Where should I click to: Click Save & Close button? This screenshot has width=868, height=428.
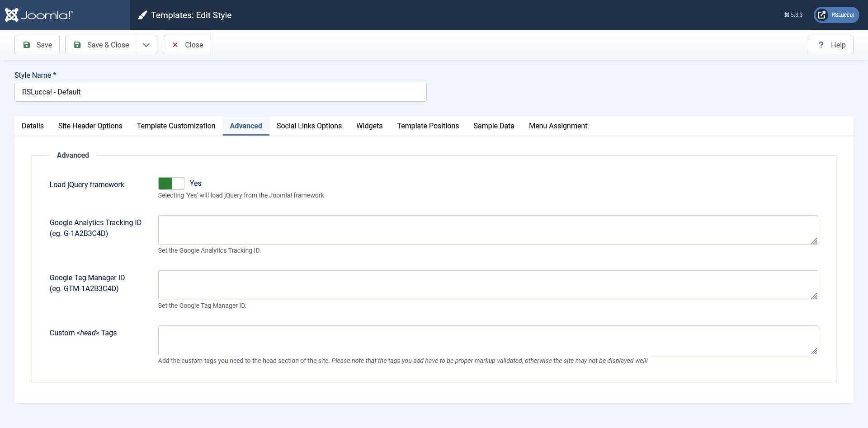tap(100, 45)
